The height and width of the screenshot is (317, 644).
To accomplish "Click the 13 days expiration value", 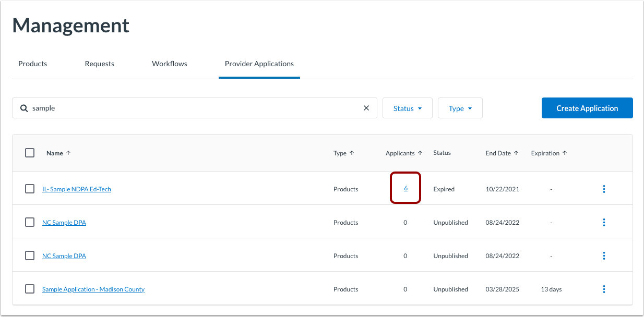I will [x=552, y=289].
